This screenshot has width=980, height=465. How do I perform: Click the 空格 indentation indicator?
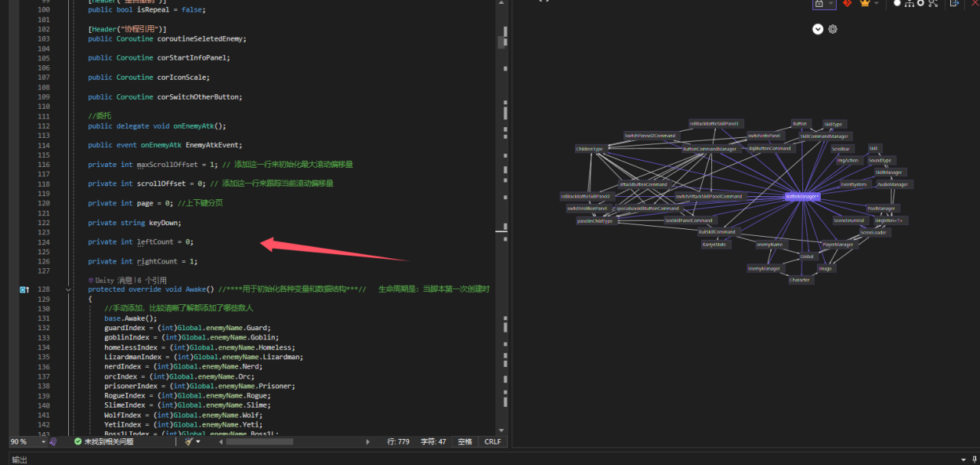coord(465,441)
